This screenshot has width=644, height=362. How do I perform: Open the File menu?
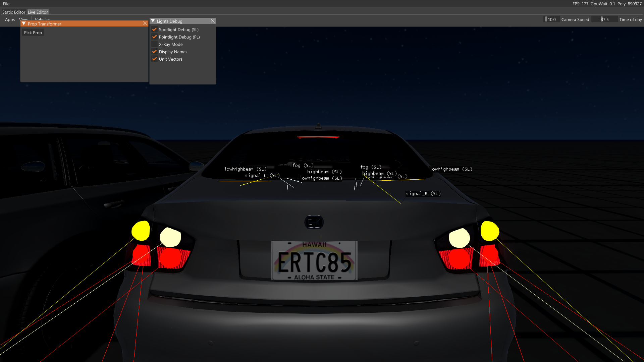coord(6,4)
